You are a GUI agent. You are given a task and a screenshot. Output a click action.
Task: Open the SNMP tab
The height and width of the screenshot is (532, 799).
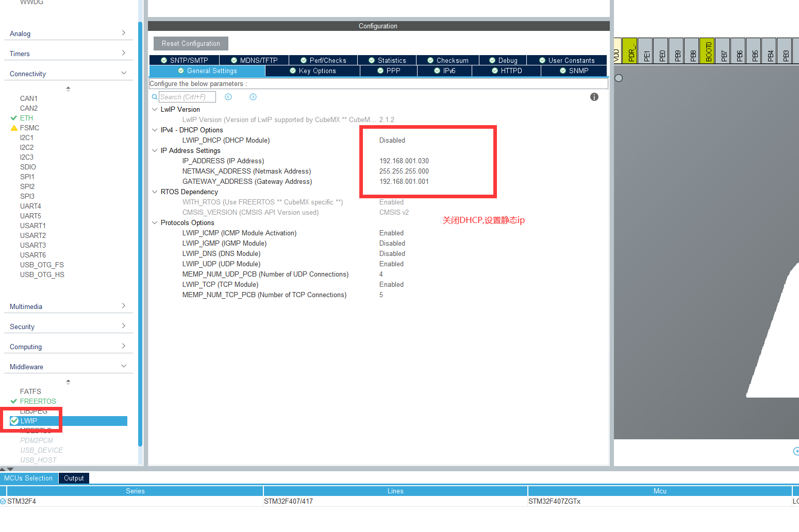coord(574,71)
